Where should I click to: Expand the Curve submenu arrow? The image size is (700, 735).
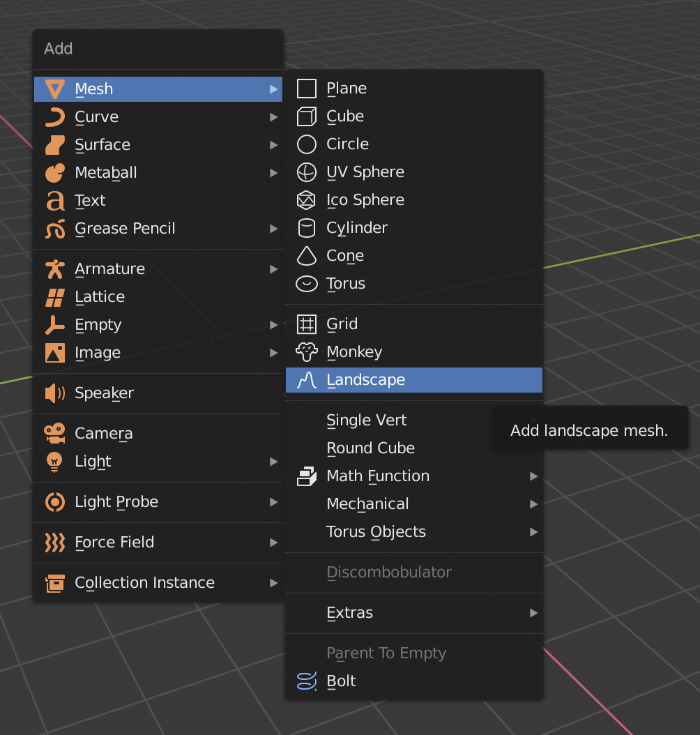pos(273,116)
